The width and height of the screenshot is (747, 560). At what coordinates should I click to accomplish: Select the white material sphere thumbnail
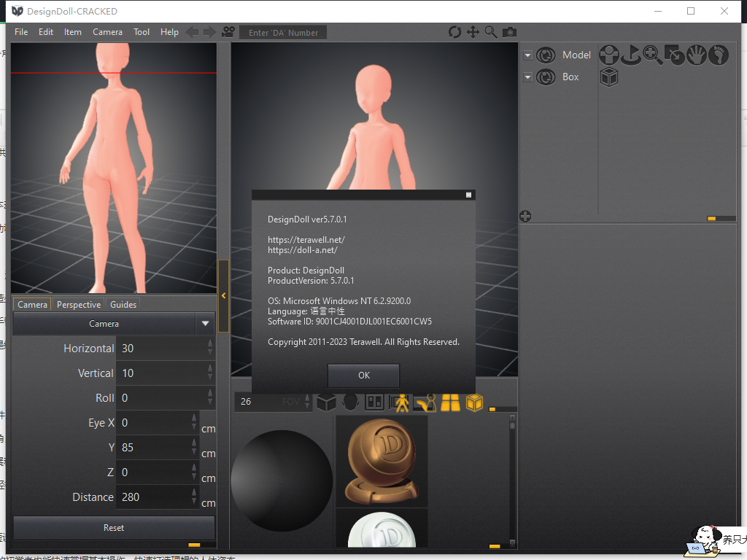pos(382,529)
